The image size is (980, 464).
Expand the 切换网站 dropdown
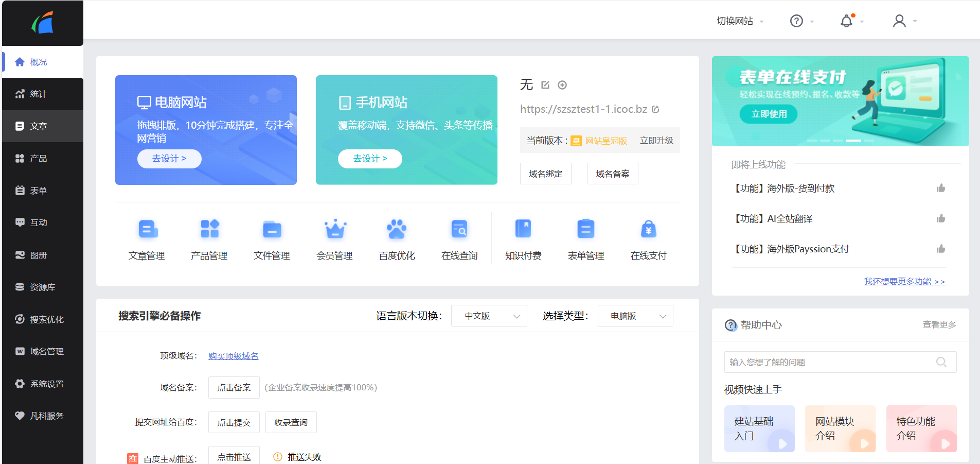point(740,21)
